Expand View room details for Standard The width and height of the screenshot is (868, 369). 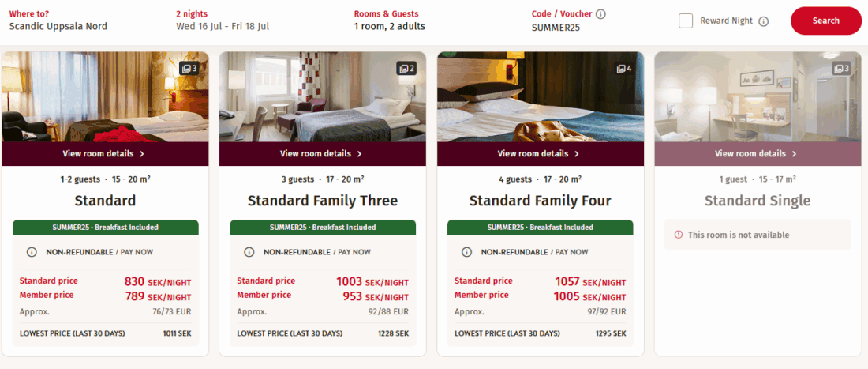[x=105, y=154]
